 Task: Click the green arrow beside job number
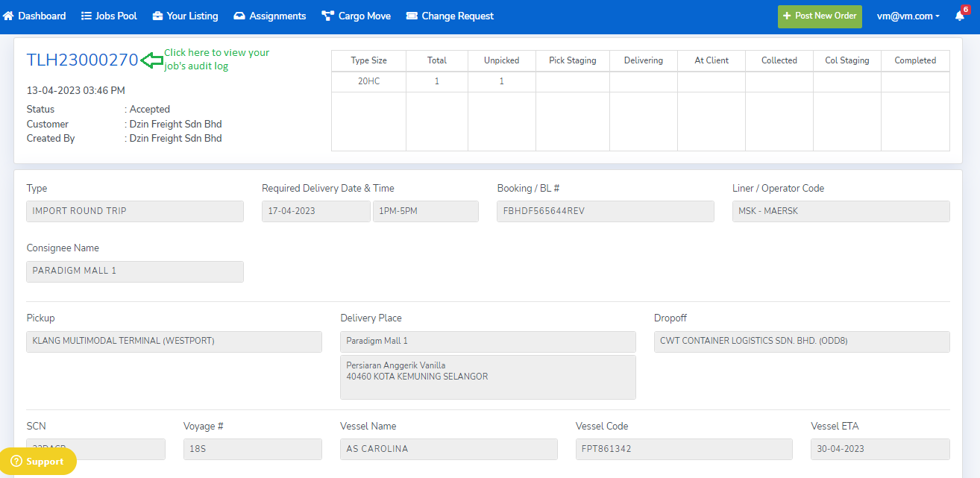tap(151, 60)
